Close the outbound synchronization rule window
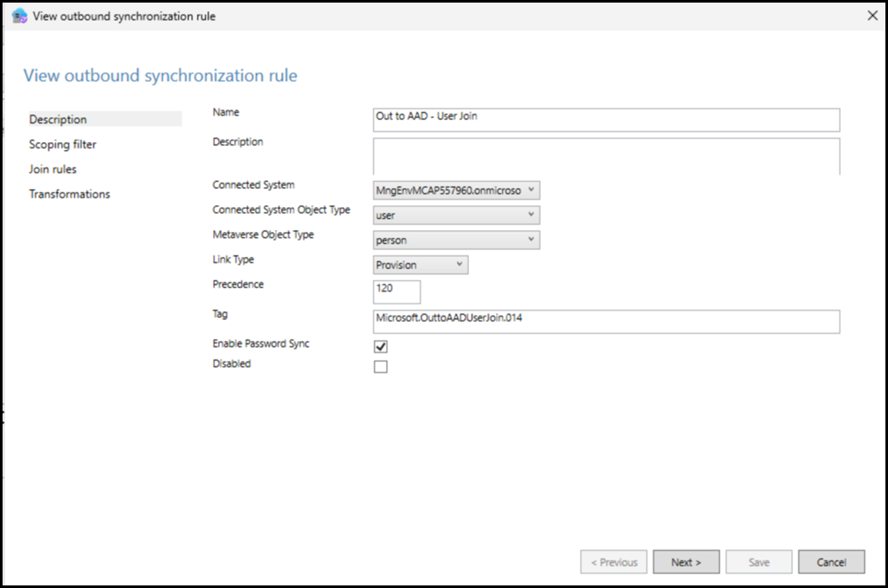Screen dimensions: 888x588 [871, 16]
